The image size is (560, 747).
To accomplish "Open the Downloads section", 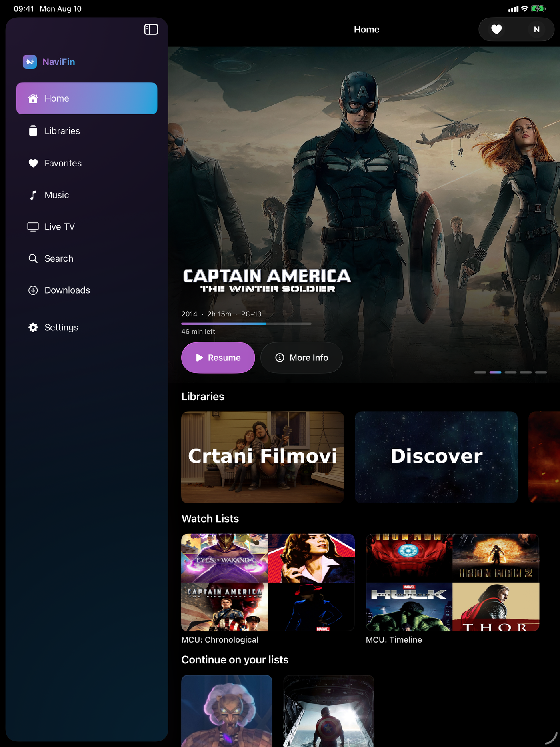I will (87, 290).
